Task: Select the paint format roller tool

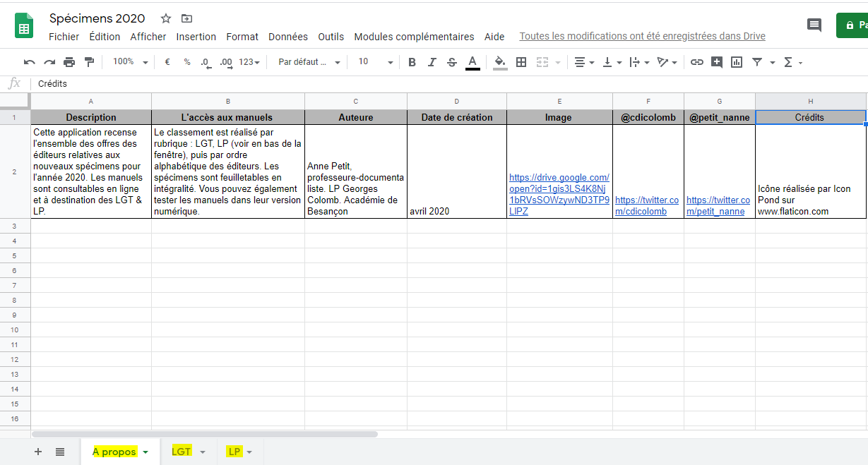Action: [89, 62]
